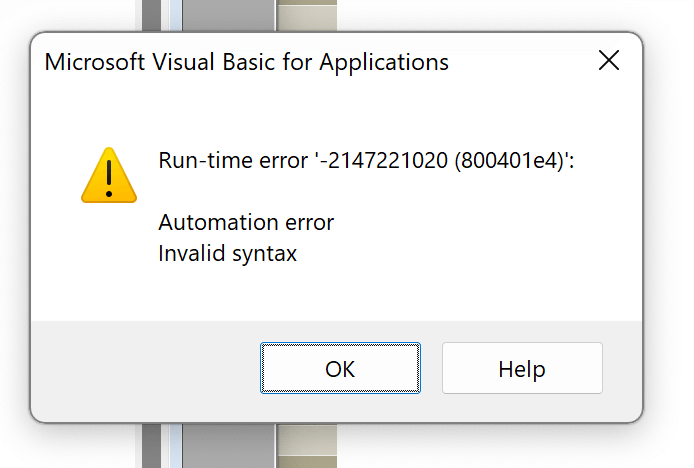The image size is (694, 468).
Task: Click the light blue strip above the dialog
Action: [x=175, y=15]
